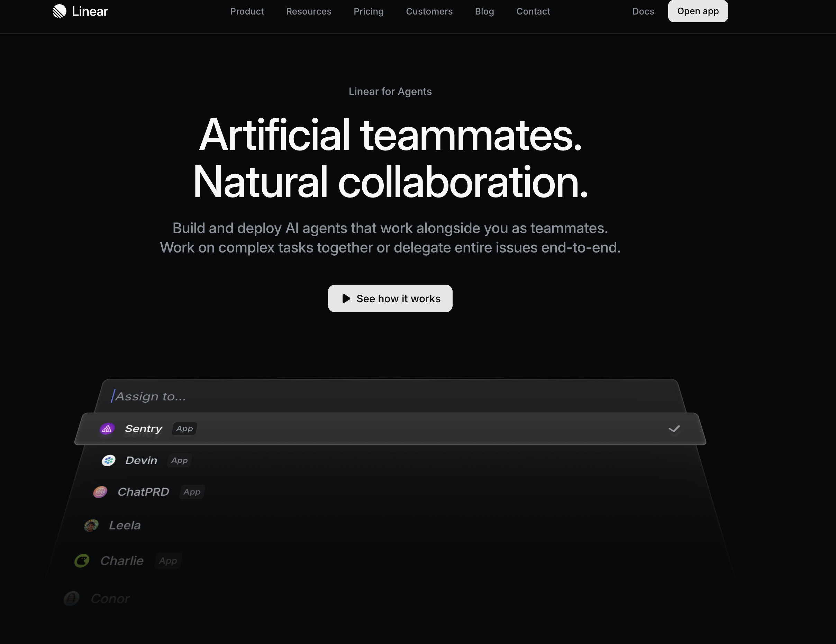Click the Charlie app icon

pyautogui.click(x=82, y=561)
